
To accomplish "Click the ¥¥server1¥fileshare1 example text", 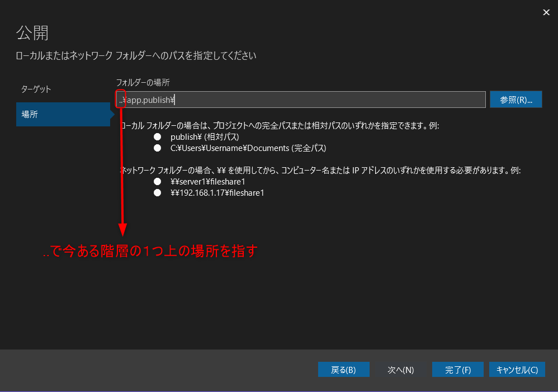I will (207, 182).
